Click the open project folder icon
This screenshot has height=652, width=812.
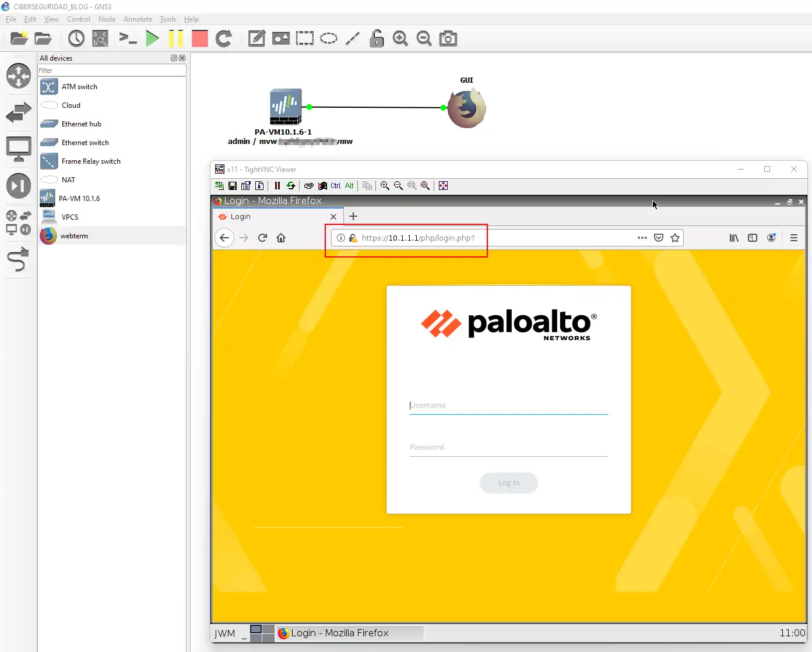(x=43, y=38)
